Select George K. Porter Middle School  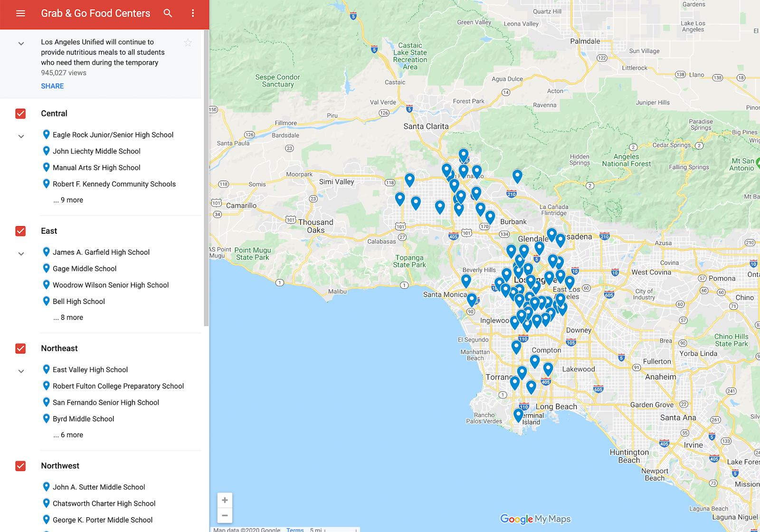103,520
